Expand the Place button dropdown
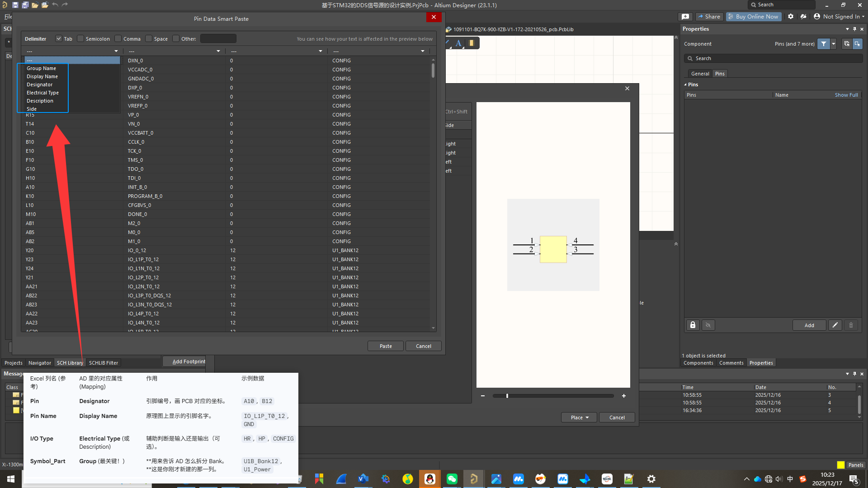The width and height of the screenshot is (868, 488). point(587,418)
